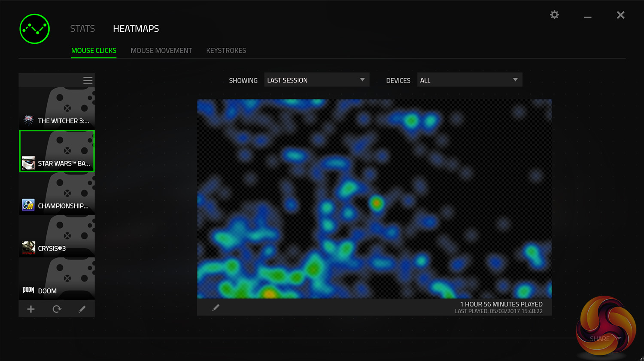Choose the DOOM game entry

(57, 278)
